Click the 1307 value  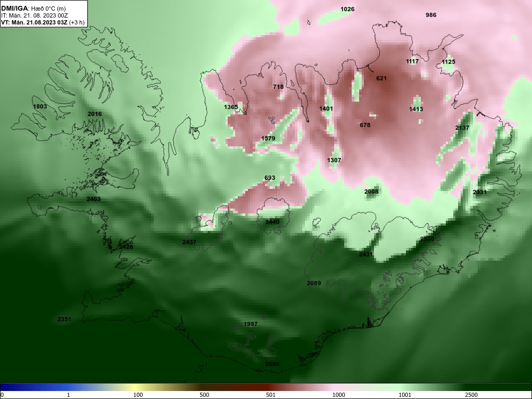334,160
